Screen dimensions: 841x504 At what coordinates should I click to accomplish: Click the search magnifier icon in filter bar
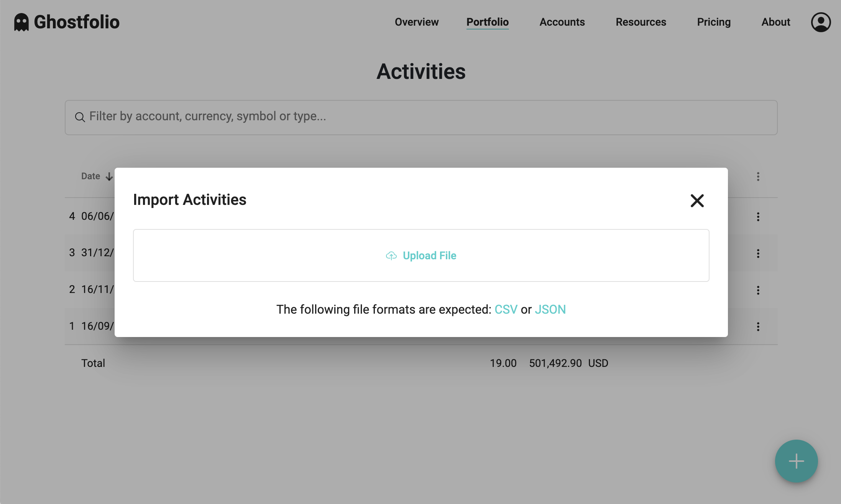click(80, 117)
